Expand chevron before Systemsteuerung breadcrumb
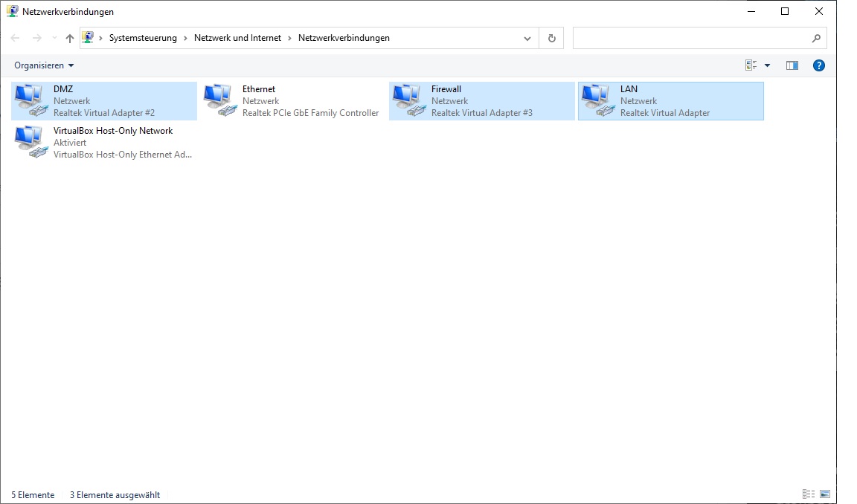857x504 pixels. [100, 38]
